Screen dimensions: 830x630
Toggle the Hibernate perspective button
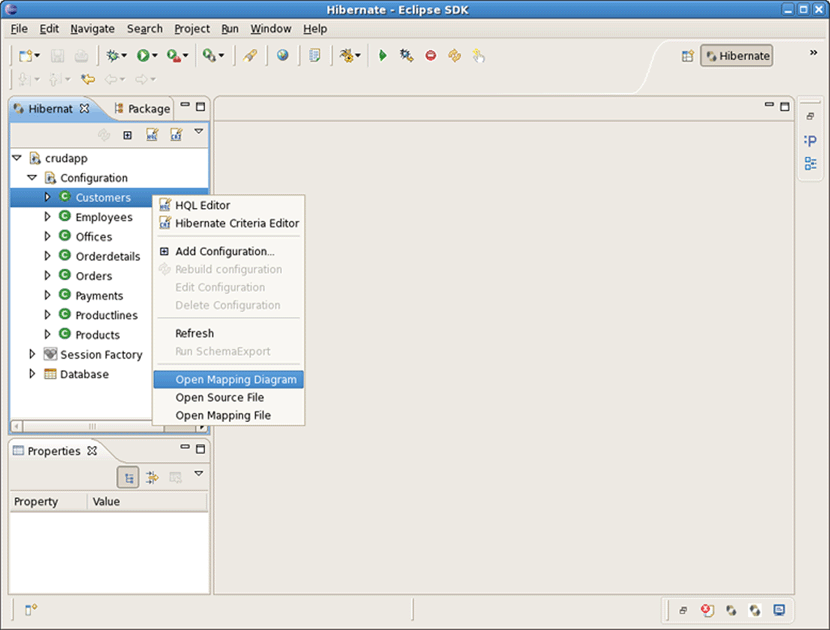click(737, 56)
